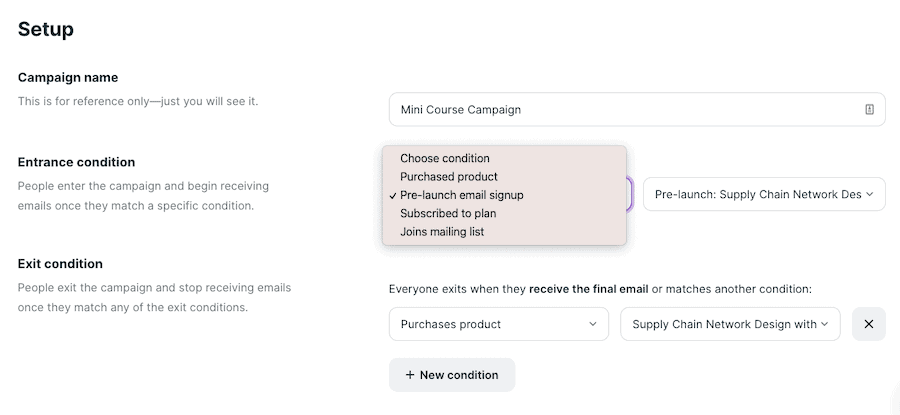Click the Entrance condition label
900x415 pixels.
click(x=76, y=162)
